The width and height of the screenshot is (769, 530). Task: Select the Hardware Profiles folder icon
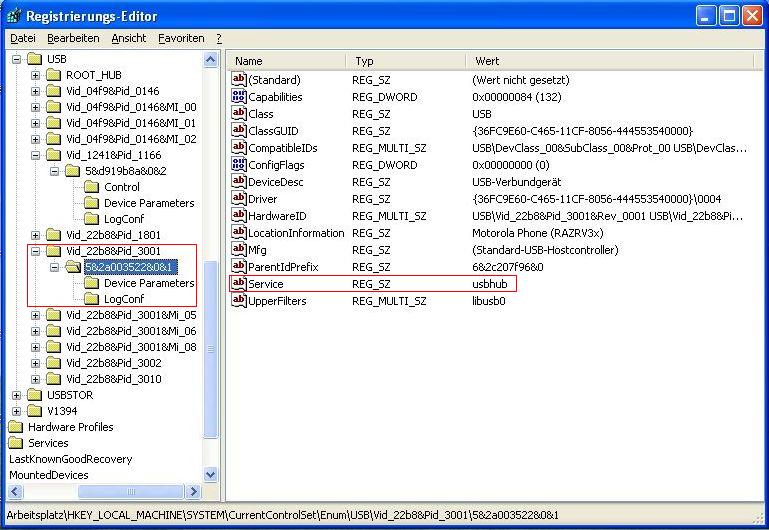click(x=17, y=427)
